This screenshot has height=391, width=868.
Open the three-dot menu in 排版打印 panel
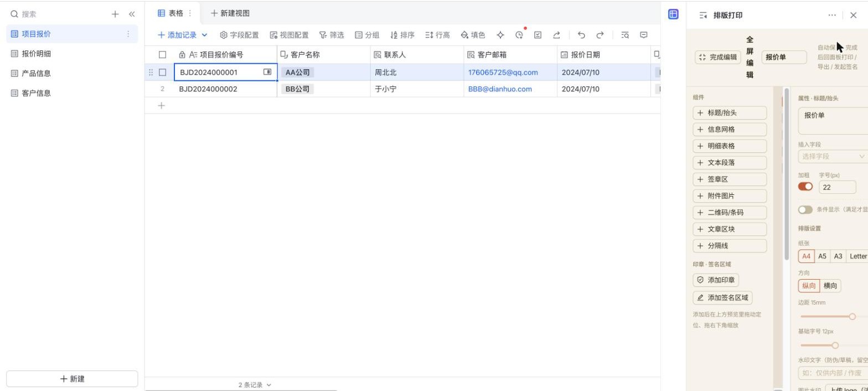[x=832, y=16]
